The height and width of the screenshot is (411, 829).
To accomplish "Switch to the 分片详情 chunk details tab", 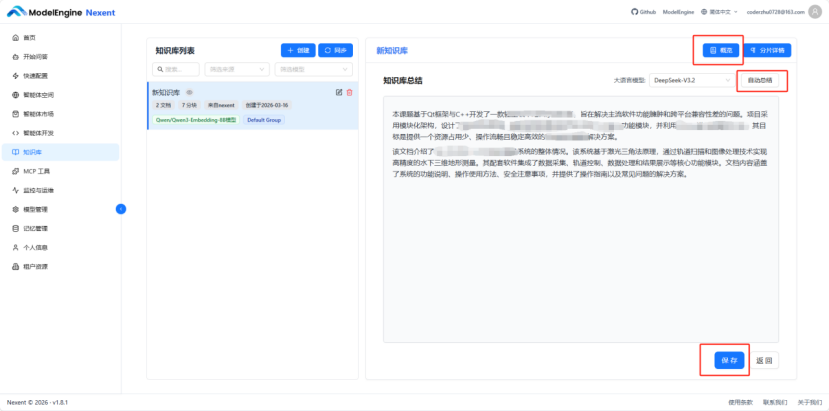I will [767, 50].
